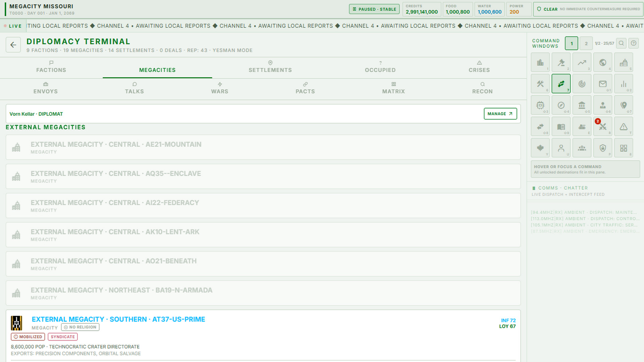Open the map pin command window
This screenshot has width=644, height=362.
[x=624, y=105]
